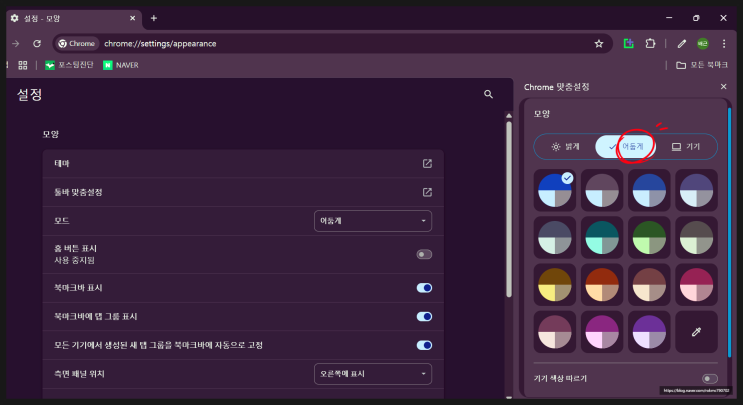This screenshot has height=405, width=743.
Task: Reload the settings page
Action: (37, 44)
